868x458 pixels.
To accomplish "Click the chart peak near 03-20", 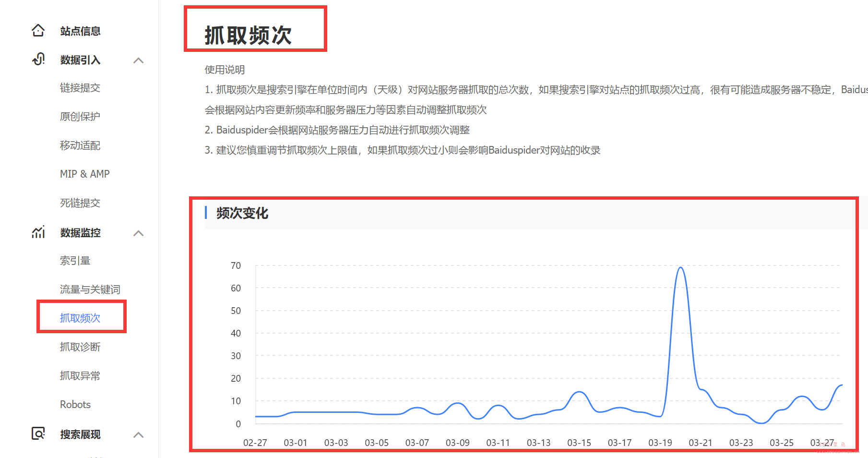I will [680, 267].
